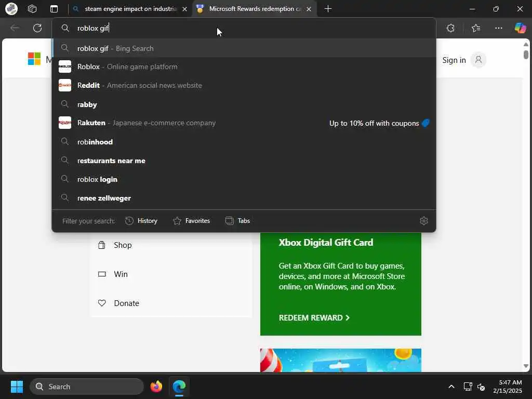The image size is (532, 399).
Task: Close the steam engine impact tab
Action: click(x=184, y=9)
